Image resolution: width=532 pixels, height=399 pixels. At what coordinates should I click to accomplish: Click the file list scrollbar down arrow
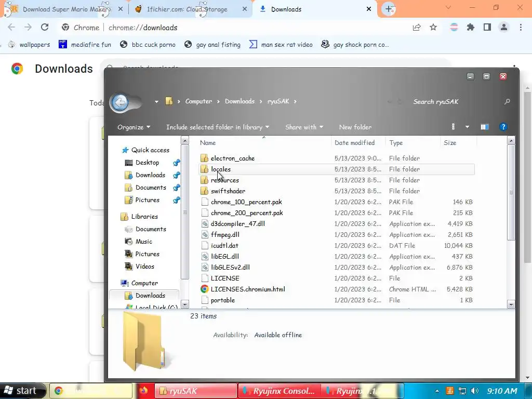[x=511, y=304]
